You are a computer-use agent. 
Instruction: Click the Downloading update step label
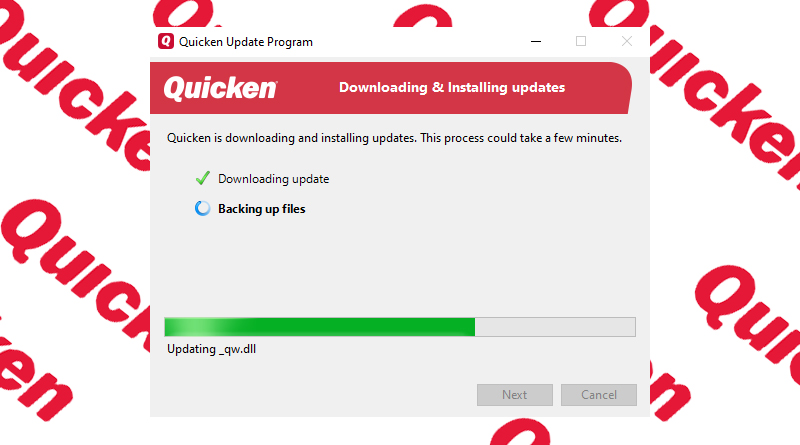coord(273,179)
